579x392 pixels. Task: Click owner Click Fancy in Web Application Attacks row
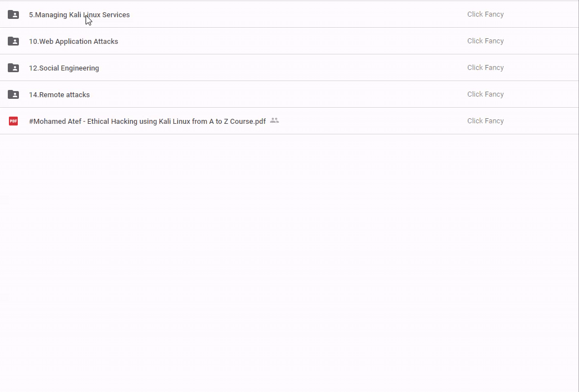485,41
